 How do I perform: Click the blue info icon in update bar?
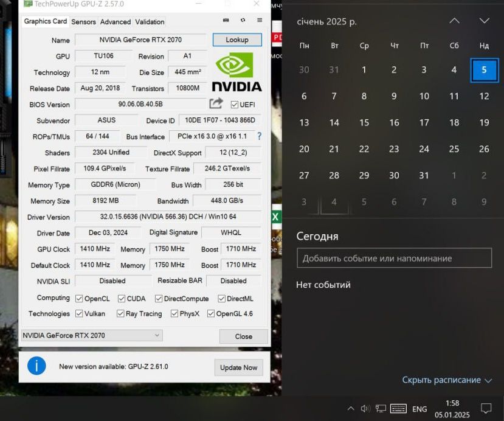click(36, 366)
